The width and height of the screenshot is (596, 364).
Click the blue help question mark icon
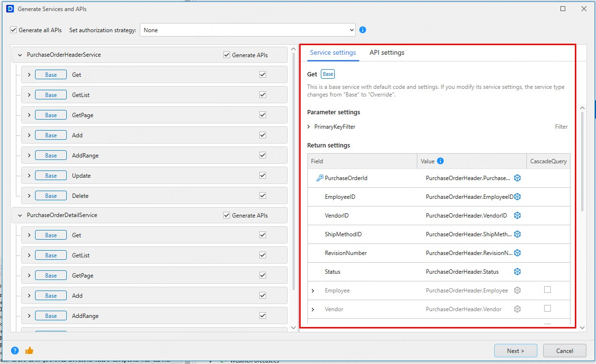[15, 351]
